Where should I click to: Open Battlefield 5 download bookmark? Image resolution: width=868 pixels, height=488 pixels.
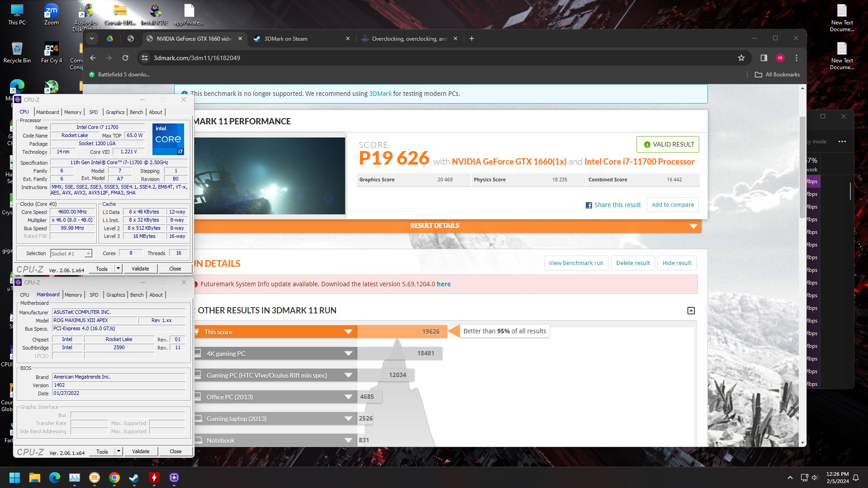119,75
